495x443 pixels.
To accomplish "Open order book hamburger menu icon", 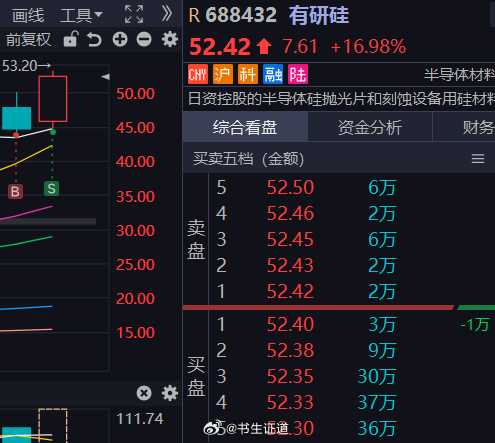I will point(478,159).
